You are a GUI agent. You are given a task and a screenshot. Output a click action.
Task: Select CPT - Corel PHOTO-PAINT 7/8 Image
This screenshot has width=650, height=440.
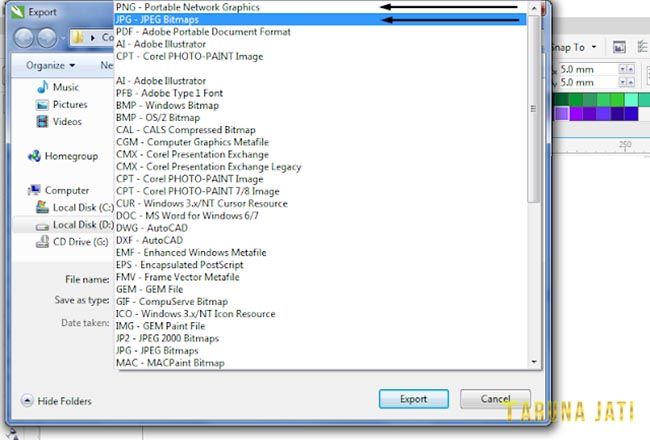(x=320, y=191)
